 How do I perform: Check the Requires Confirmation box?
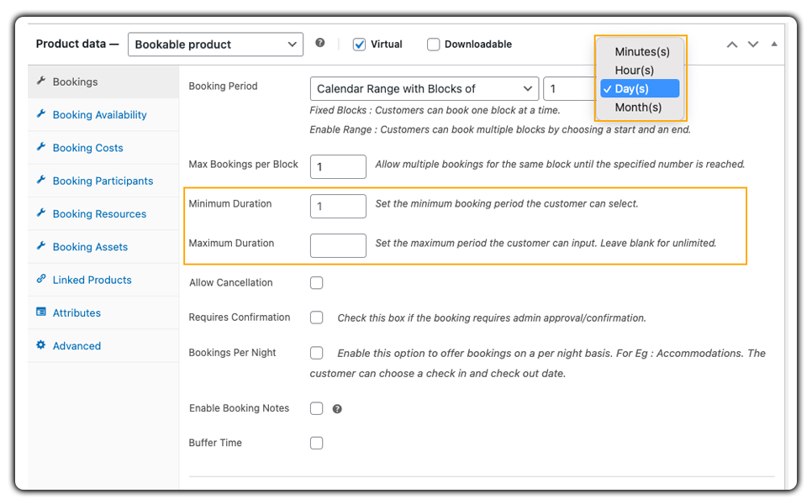coord(316,318)
